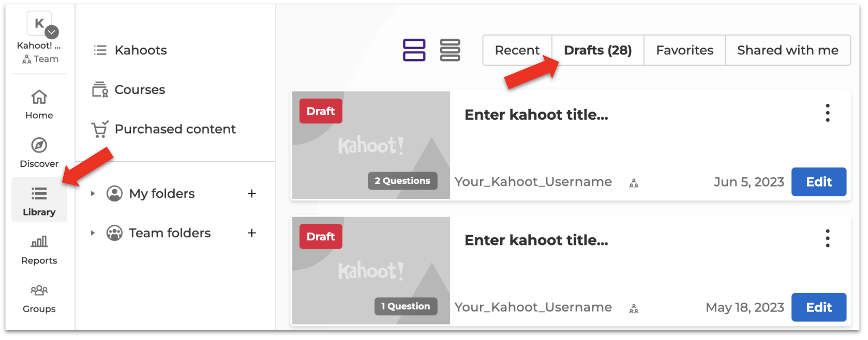Expand My folders tree arrow

pyautogui.click(x=93, y=194)
